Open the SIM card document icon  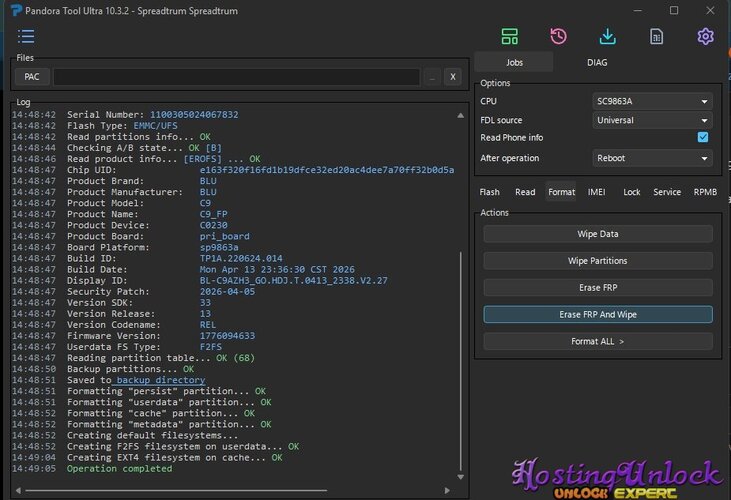656,36
